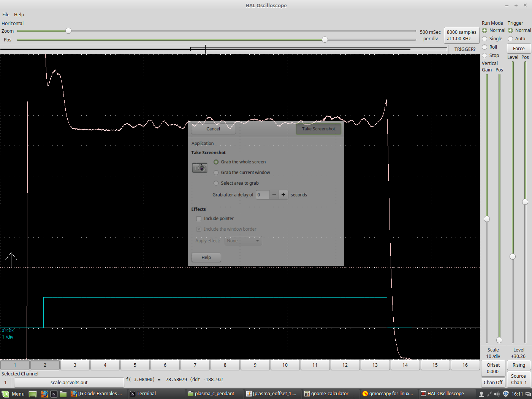
Task: Click the Vertical Gain slider handle
Action: 487,219
